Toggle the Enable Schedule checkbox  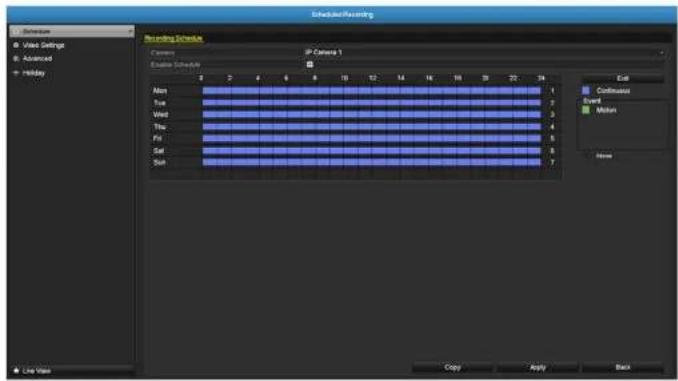click(x=310, y=64)
